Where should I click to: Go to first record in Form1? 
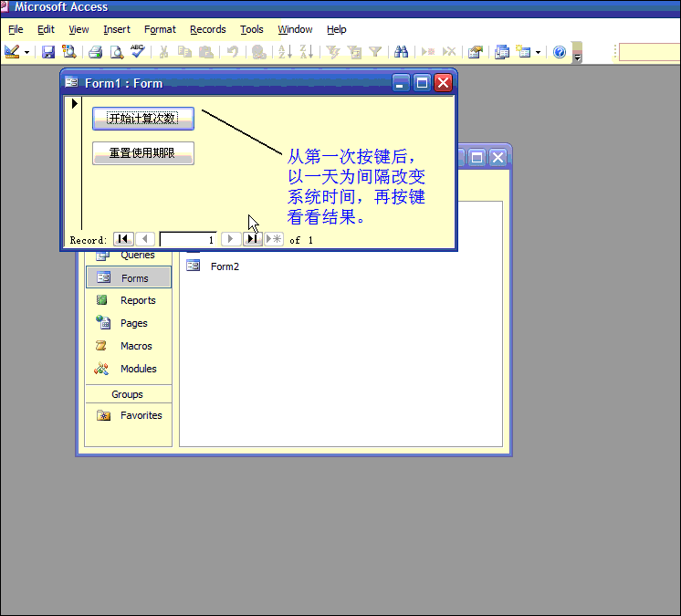click(x=123, y=239)
